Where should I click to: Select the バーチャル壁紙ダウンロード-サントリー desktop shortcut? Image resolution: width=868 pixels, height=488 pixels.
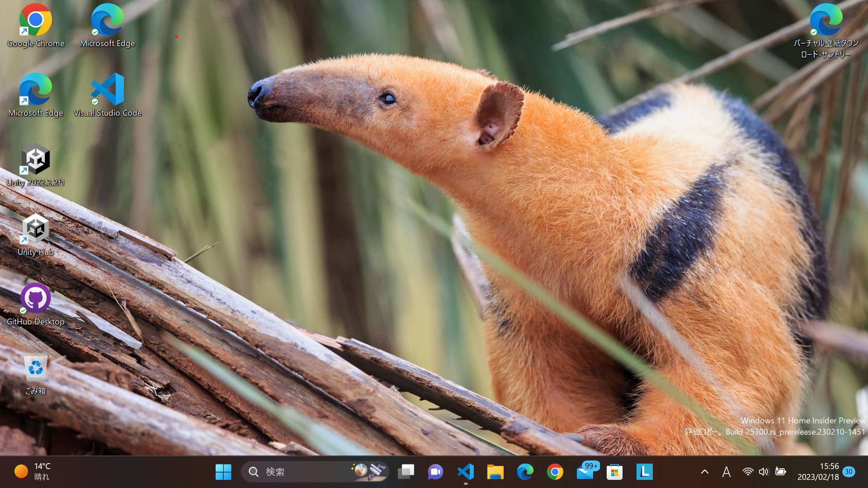tap(826, 31)
